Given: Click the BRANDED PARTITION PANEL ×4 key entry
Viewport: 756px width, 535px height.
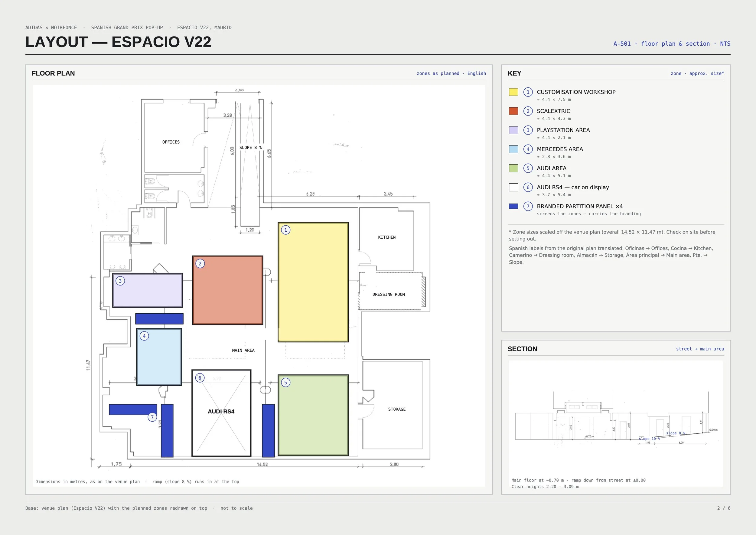Looking at the screenshot, I should click(580, 206).
